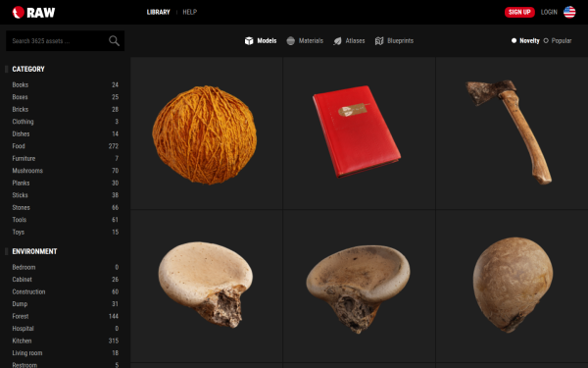
Task: Select the Living room environment filter
Action: (66, 353)
